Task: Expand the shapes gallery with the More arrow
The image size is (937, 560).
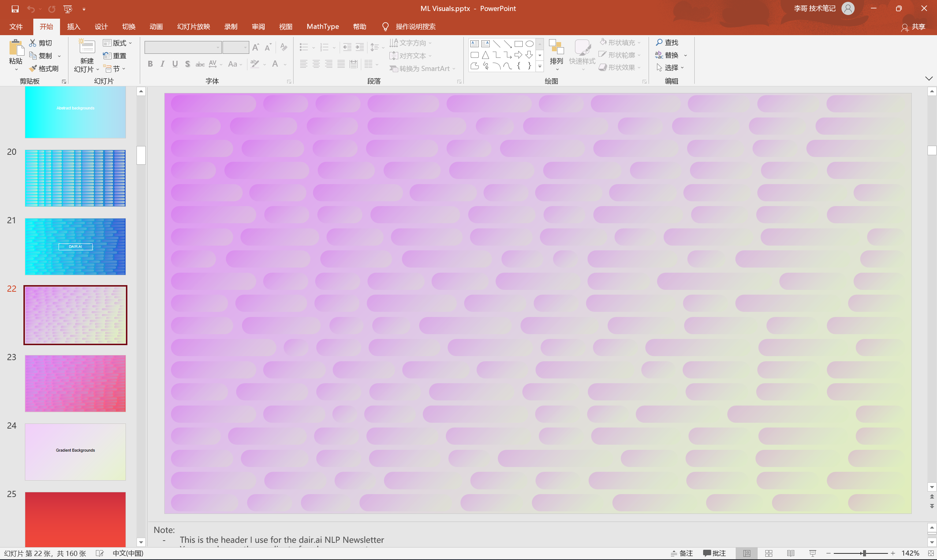Action: tap(540, 66)
